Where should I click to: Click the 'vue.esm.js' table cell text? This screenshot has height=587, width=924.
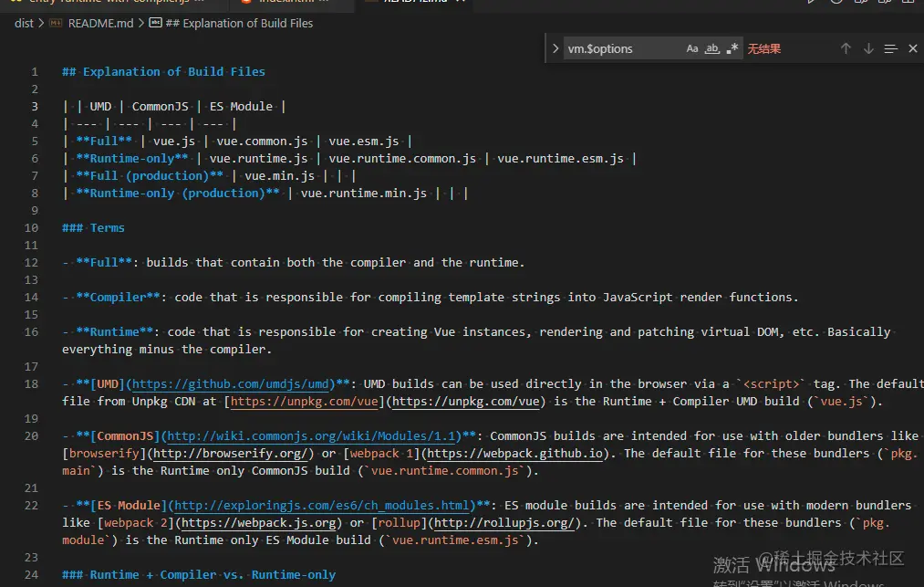click(364, 141)
